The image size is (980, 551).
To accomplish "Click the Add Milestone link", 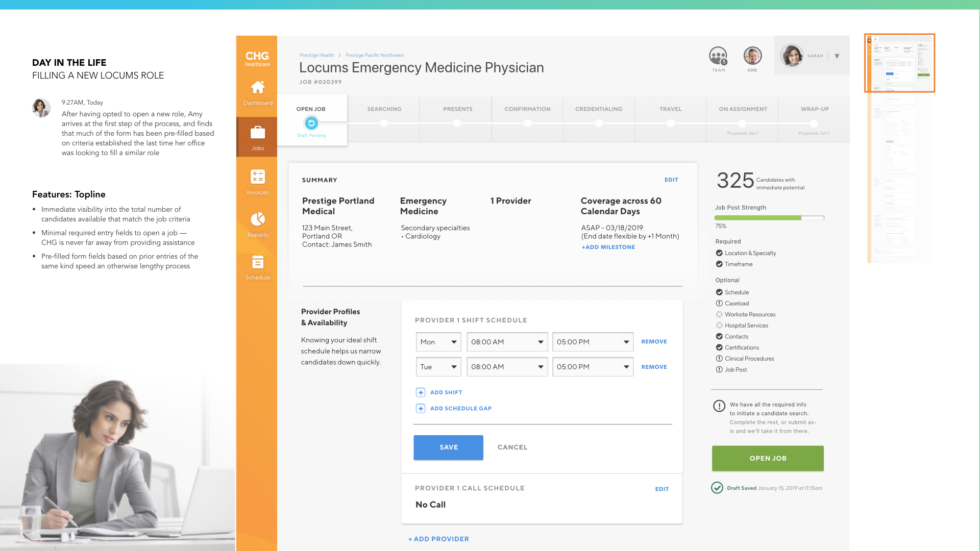I will (608, 247).
